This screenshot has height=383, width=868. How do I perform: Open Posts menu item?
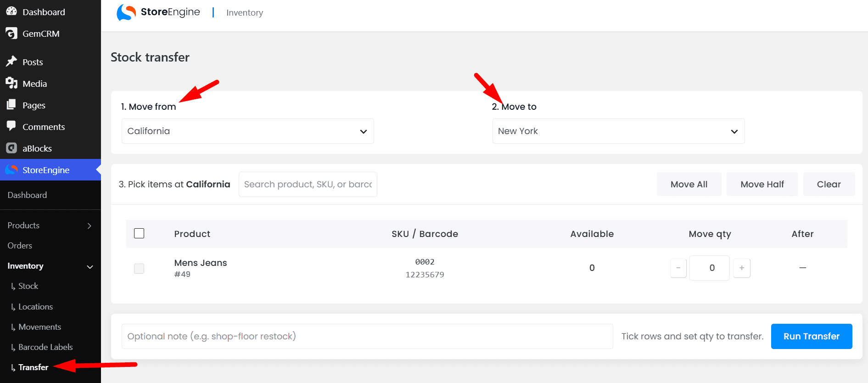click(33, 62)
